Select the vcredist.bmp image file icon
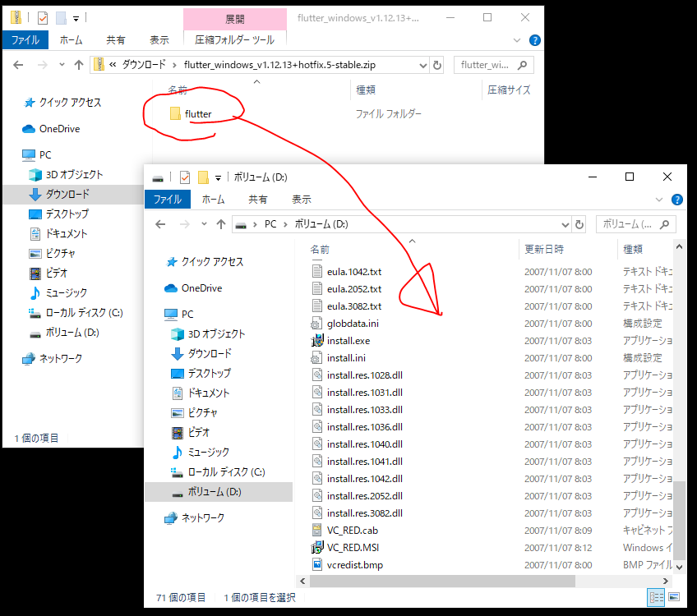697x616 pixels. pyautogui.click(x=317, y=565)
